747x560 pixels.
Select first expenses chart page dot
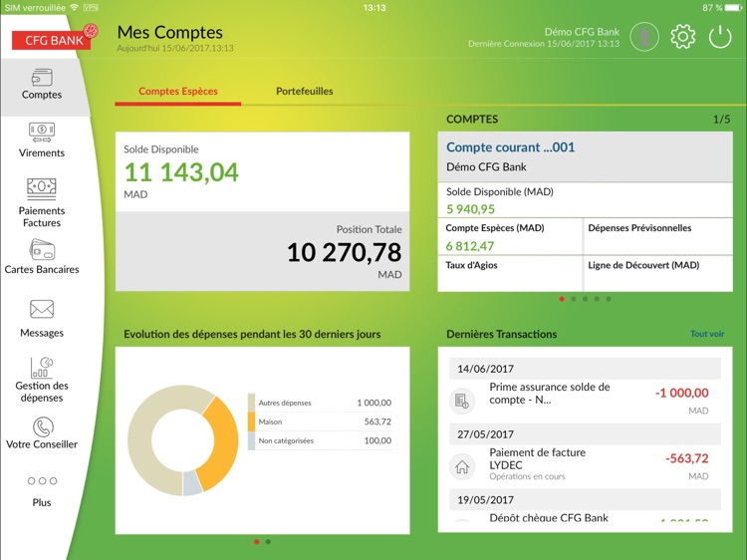tap(257, 541)
